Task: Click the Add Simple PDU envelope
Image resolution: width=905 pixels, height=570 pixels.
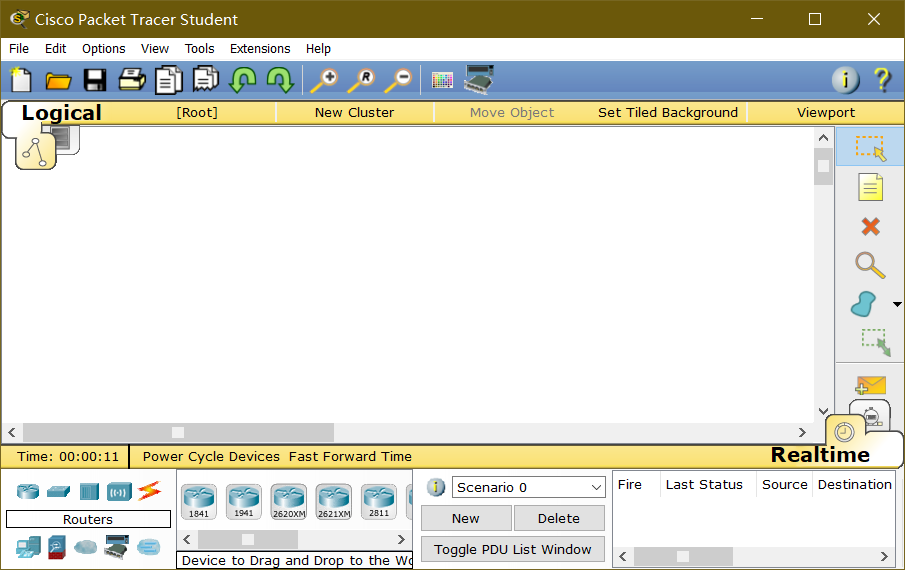Action: pos(870,385)
